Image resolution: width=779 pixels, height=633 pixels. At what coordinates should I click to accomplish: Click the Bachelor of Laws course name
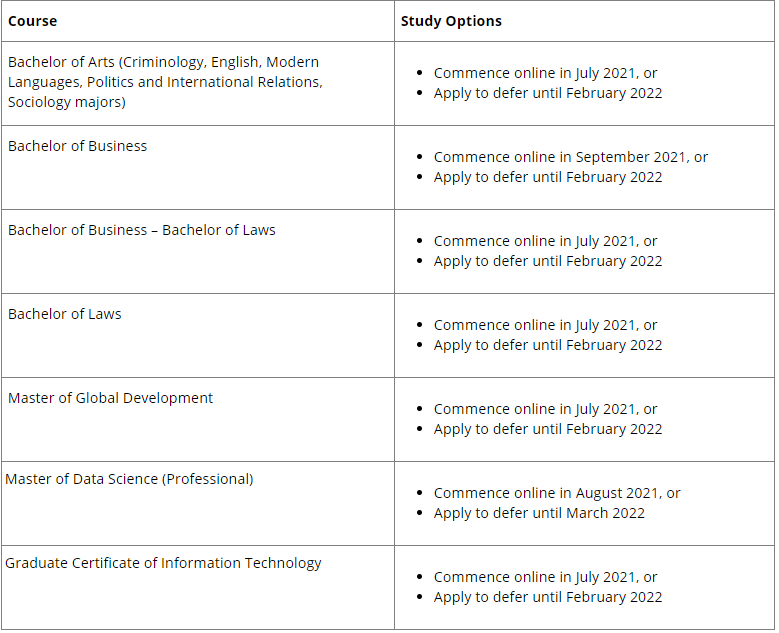coord(64,314)
